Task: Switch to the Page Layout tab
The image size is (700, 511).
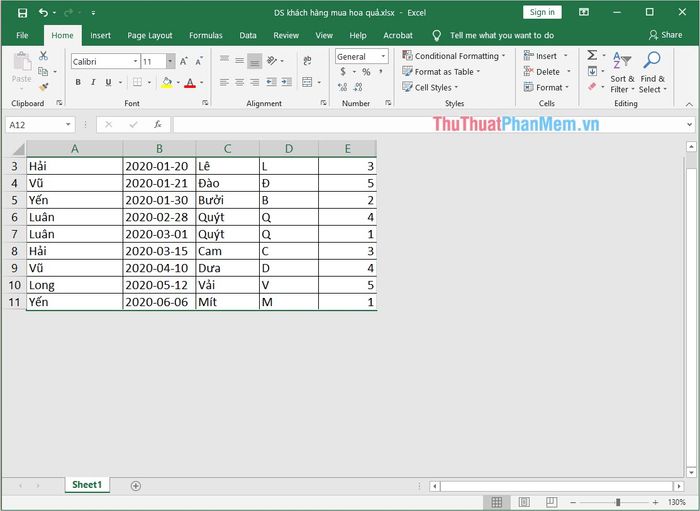Action: point(150,35)
